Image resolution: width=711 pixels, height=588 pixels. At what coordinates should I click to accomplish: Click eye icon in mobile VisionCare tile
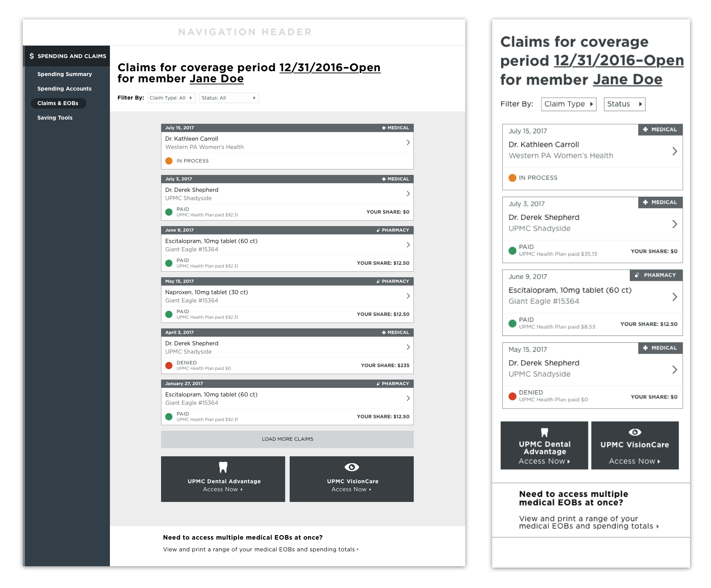[x=635, y=432]
